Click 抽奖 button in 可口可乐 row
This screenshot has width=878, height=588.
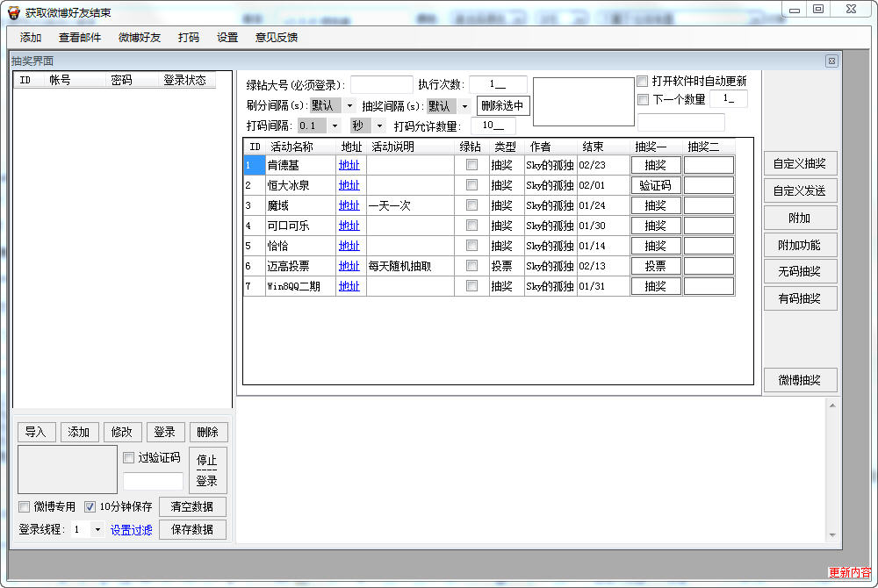(656, 226)
